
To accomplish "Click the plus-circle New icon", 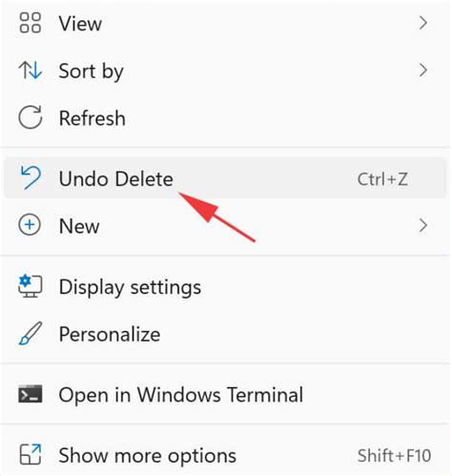I will [x=30, y=225].
